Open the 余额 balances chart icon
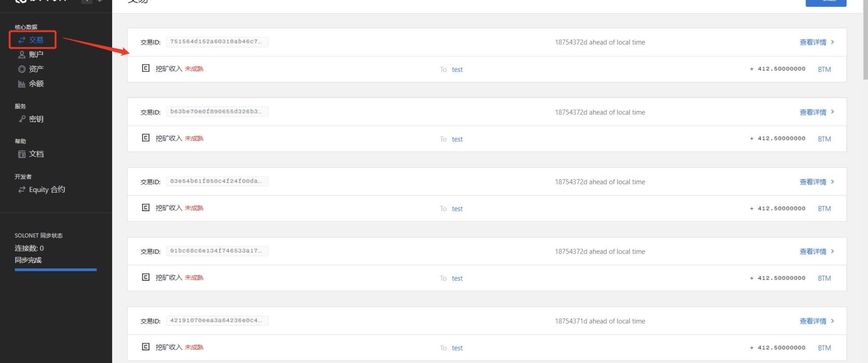 click(x=21, y=83)
